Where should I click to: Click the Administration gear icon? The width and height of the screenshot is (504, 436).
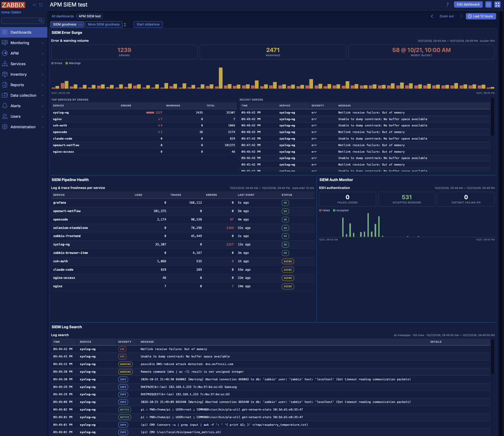tap(5, 127)
